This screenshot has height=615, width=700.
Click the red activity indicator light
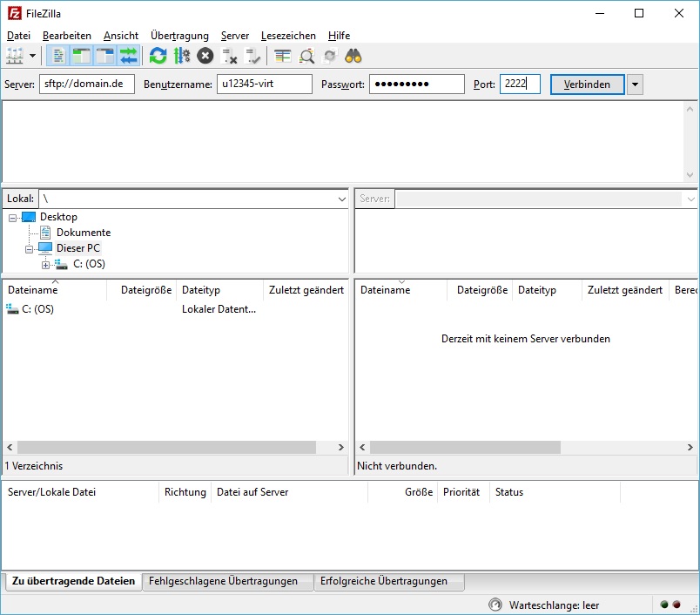point(676,605)
